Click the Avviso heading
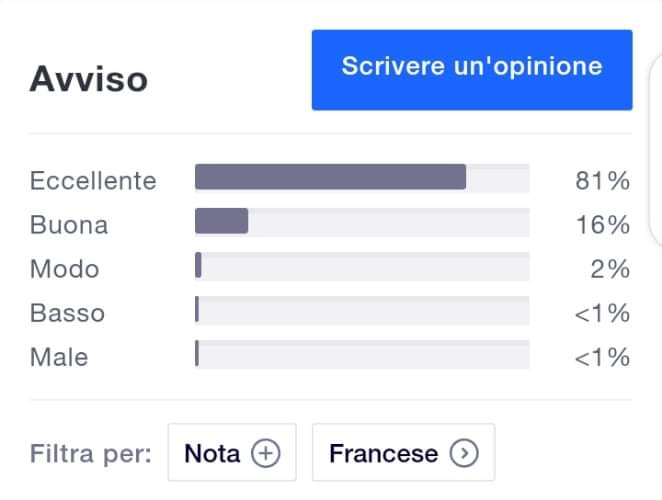 [88, 79]
